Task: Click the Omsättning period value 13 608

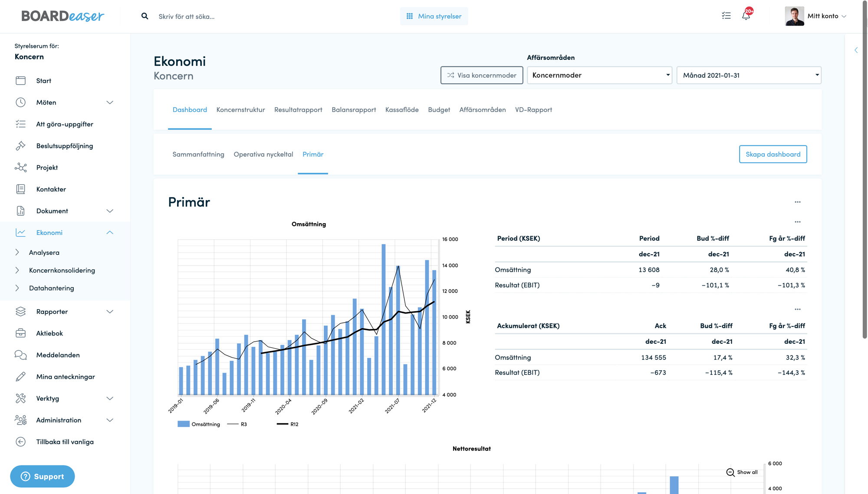Action: (649, 270)
